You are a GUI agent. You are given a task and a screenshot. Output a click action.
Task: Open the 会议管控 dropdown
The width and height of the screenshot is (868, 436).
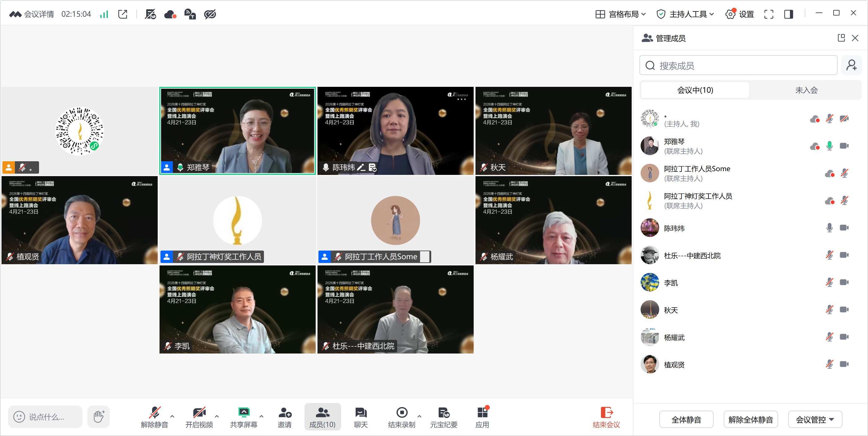click(815, 420)
